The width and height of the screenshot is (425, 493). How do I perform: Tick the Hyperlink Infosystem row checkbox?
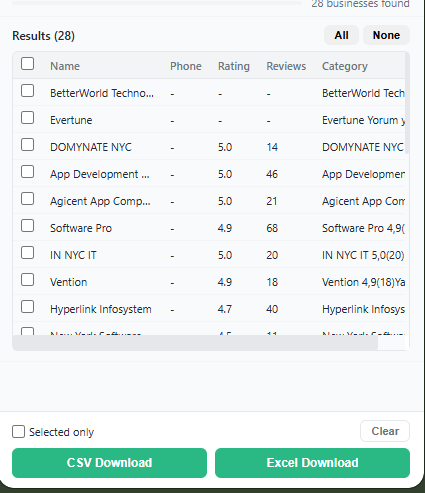point(27,307)
